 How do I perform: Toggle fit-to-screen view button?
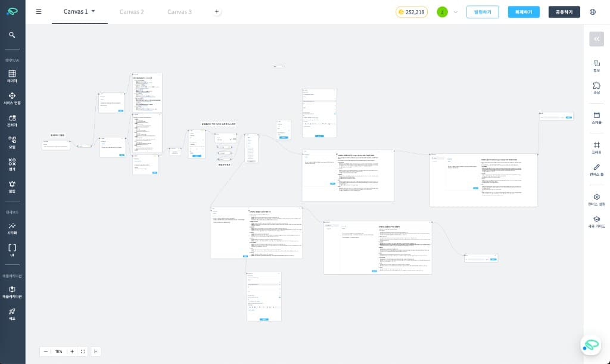coord(83,351)
